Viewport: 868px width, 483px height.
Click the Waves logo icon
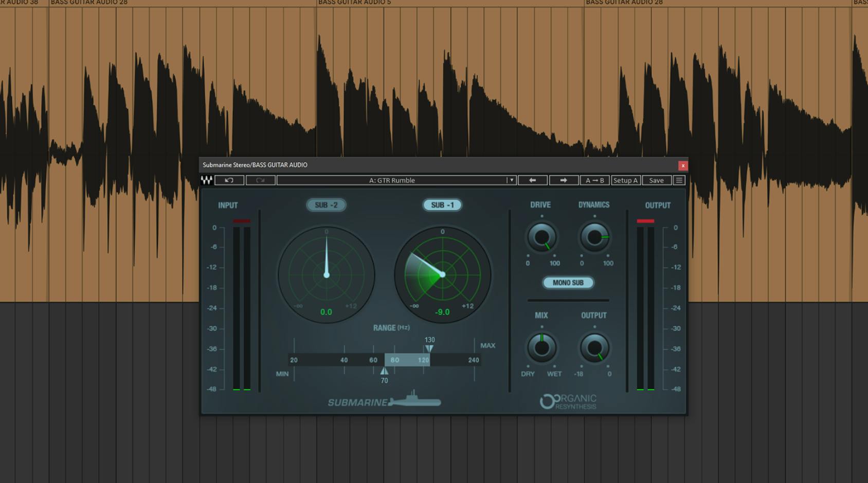coord(206,180)
